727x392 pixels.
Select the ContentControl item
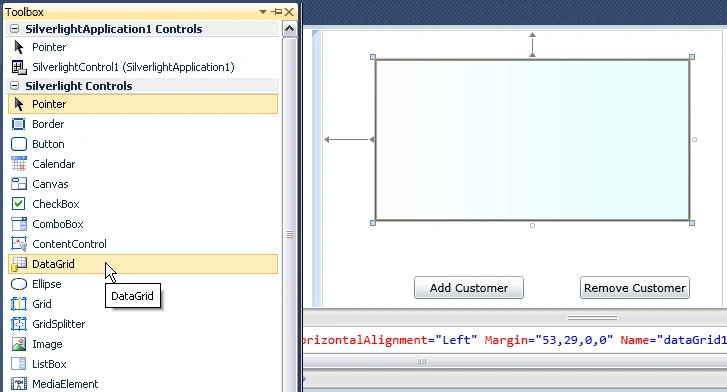pyautogui.click(x=143, y=244)
